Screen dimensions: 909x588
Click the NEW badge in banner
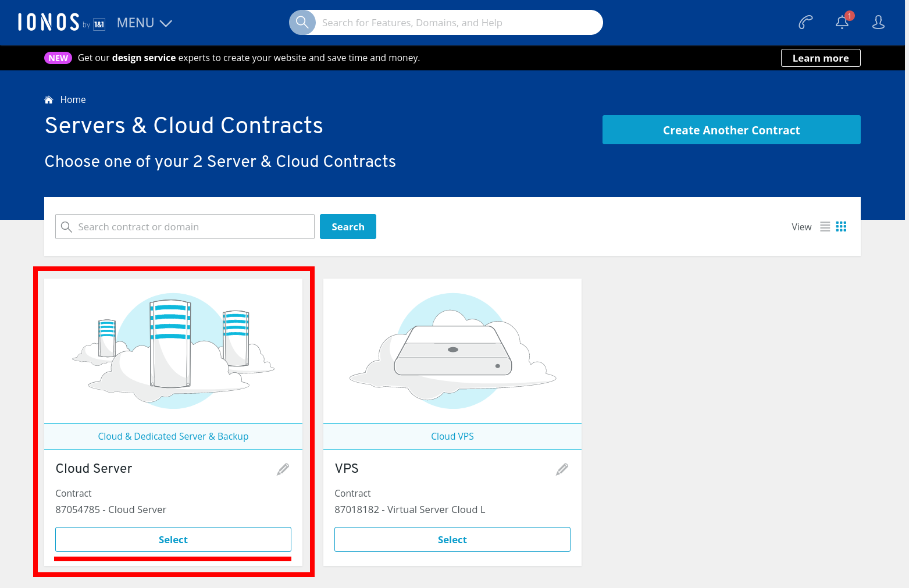58,58
